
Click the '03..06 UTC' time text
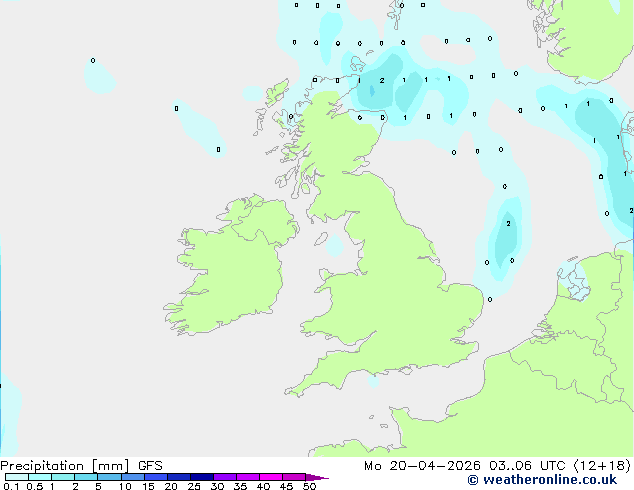pos(526,466)
